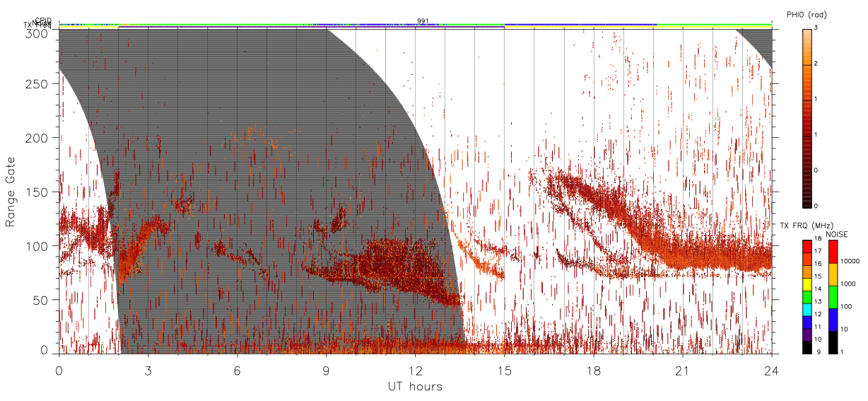Click the "PHI0 (rad)" colorbar title
Screen dimensions: 868x401
pos(807,14)
